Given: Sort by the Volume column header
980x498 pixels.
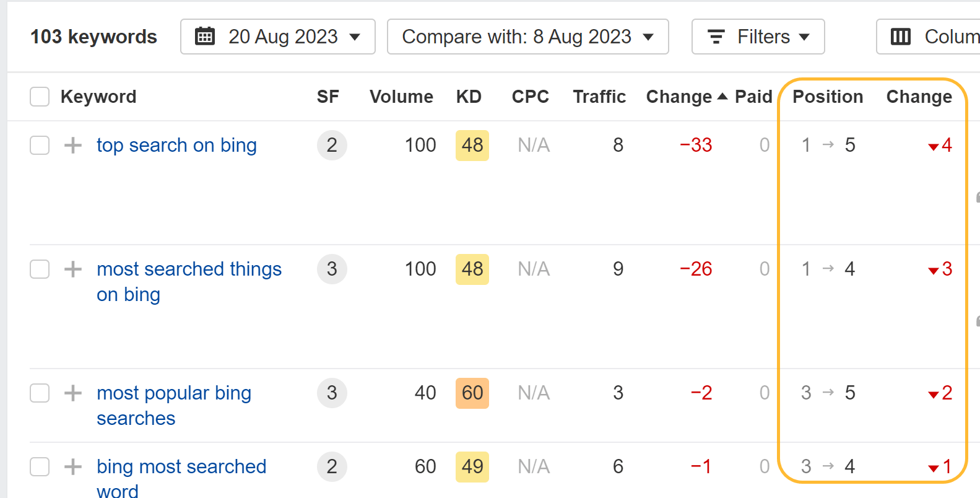Looking at the screenshot, I should pyautogui.click(x=401, y=97).
